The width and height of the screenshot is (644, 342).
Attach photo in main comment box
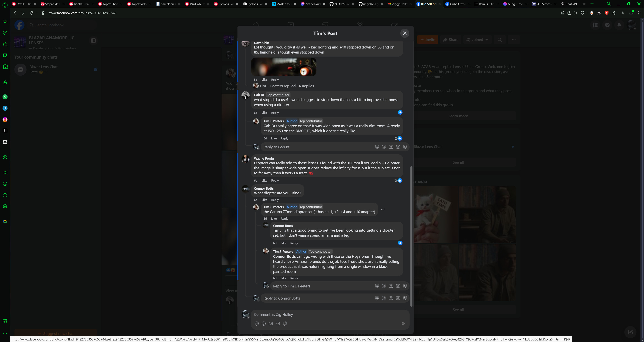coord(271,324)
